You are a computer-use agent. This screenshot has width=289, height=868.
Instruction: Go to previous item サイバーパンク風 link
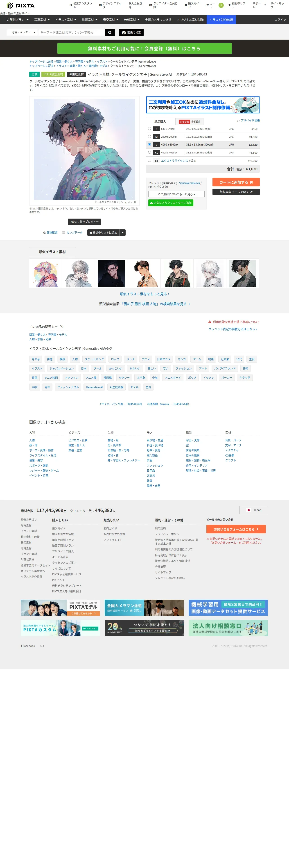pos(121,404)
